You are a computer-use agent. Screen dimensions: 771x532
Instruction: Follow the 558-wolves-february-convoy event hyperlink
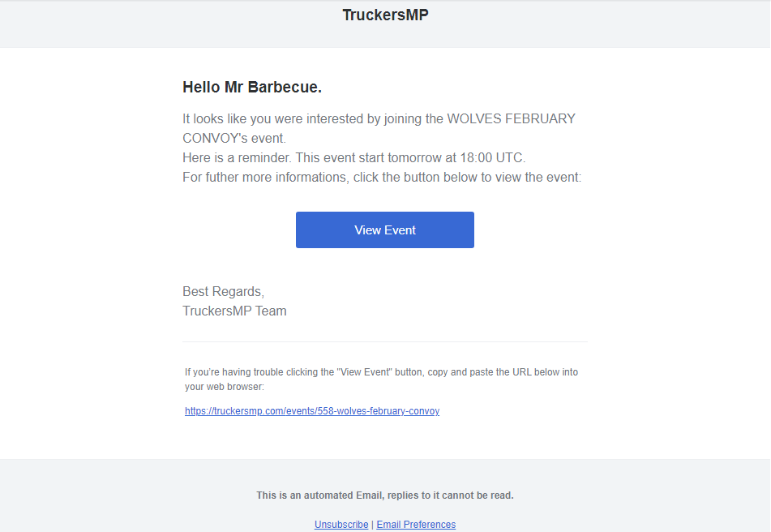[312, 411]
